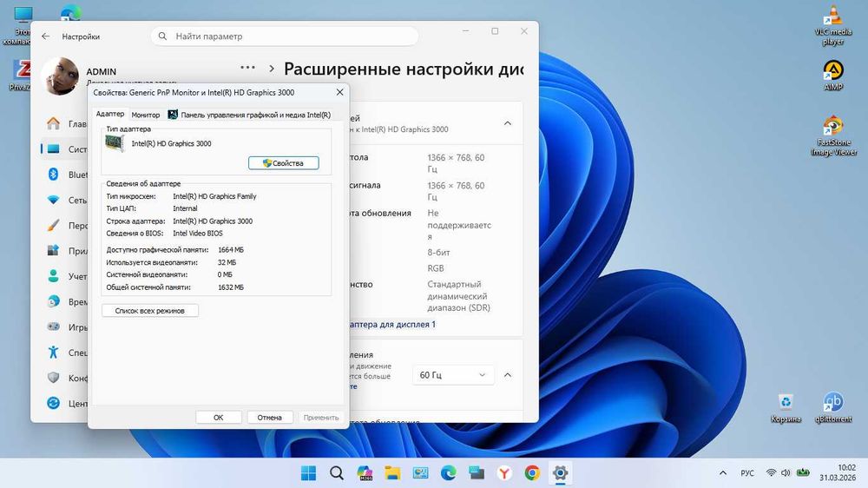This screenshot has width=868, height=488.
Task: Open Время и язык clock icon
Action: point(53,301)
